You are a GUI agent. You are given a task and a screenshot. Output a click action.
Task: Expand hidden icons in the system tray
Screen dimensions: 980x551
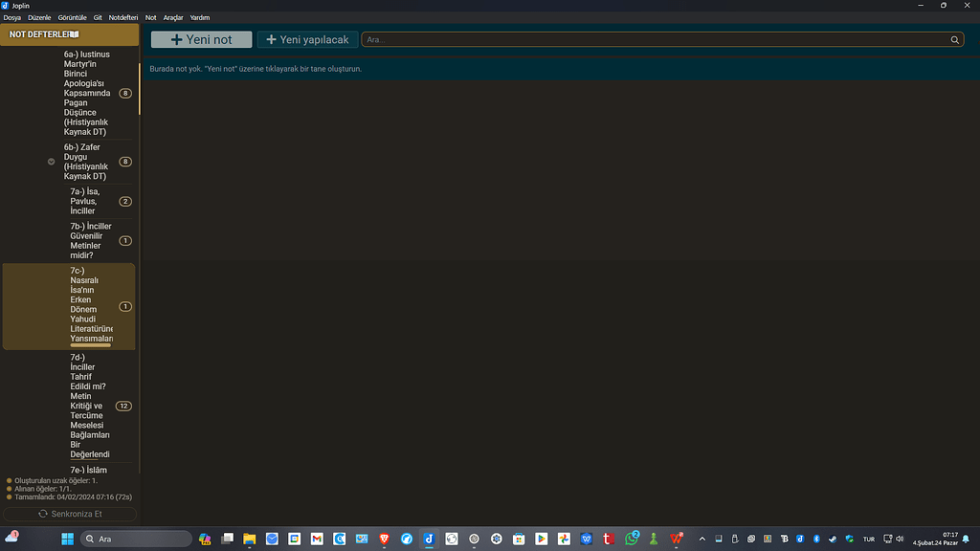pos(702,539)
